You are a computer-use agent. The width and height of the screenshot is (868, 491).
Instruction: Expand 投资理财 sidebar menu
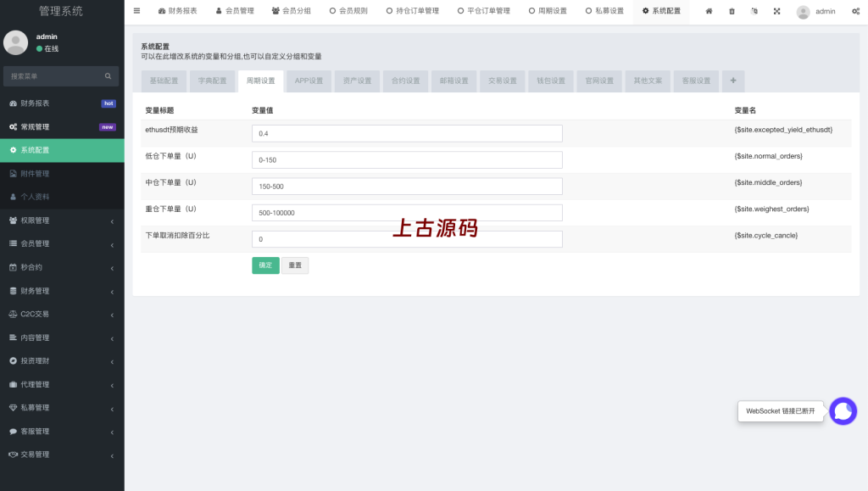(x=62, y=361)
